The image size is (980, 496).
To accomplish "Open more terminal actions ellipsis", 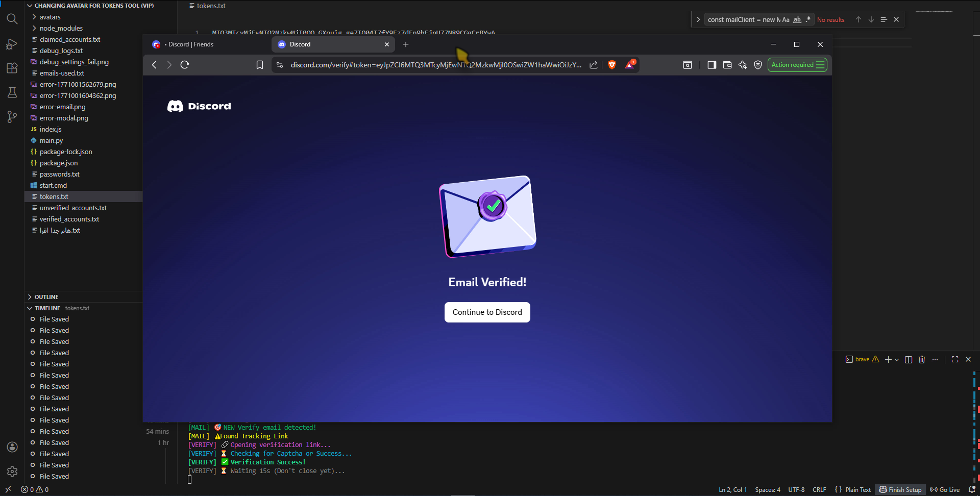I will coord(935,359).
